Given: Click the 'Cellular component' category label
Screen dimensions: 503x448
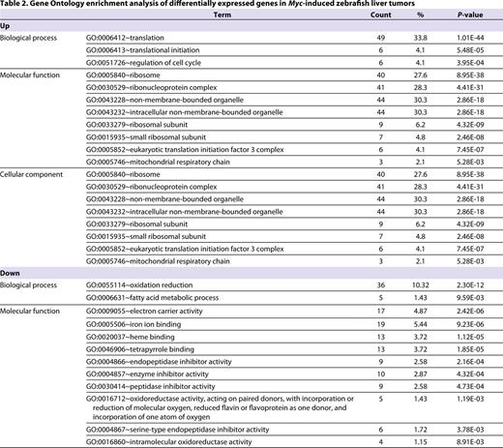Looking at the screenshot, I should [31, 174].
